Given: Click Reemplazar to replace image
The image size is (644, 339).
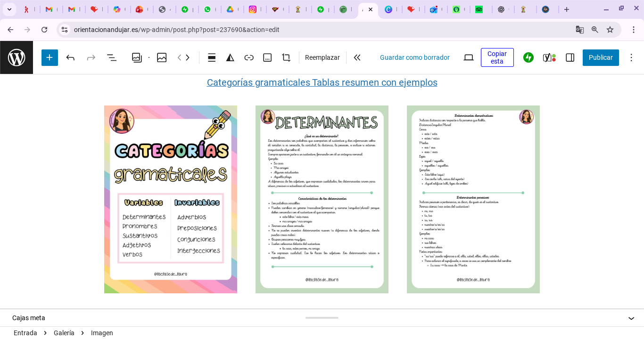Looking at the screenshot, I should coord(322,57).
